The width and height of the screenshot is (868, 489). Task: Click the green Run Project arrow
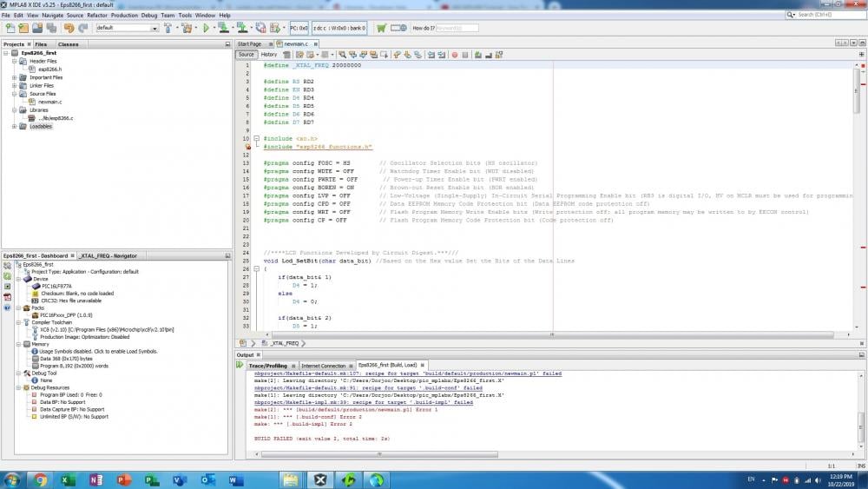click(x=207, y=28)
